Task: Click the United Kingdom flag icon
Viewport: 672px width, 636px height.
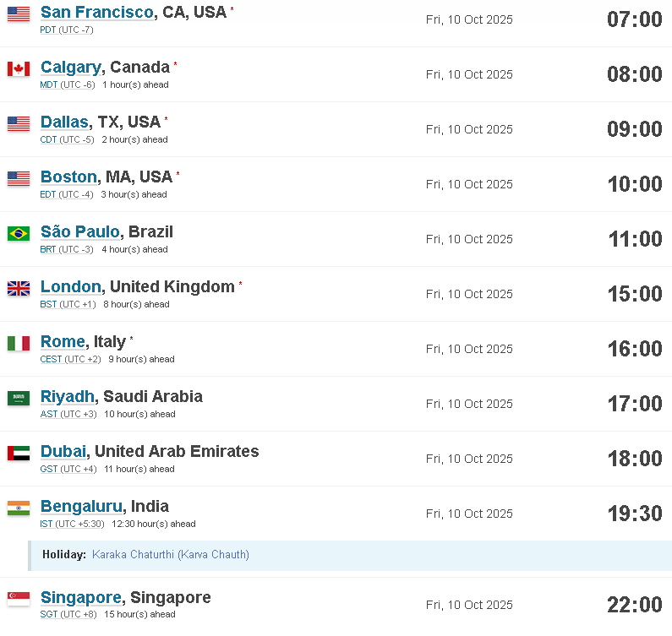Action: (x=19, y=288)
